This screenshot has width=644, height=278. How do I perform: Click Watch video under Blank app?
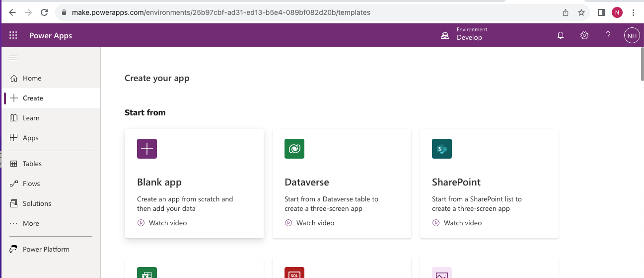(167, 223)
